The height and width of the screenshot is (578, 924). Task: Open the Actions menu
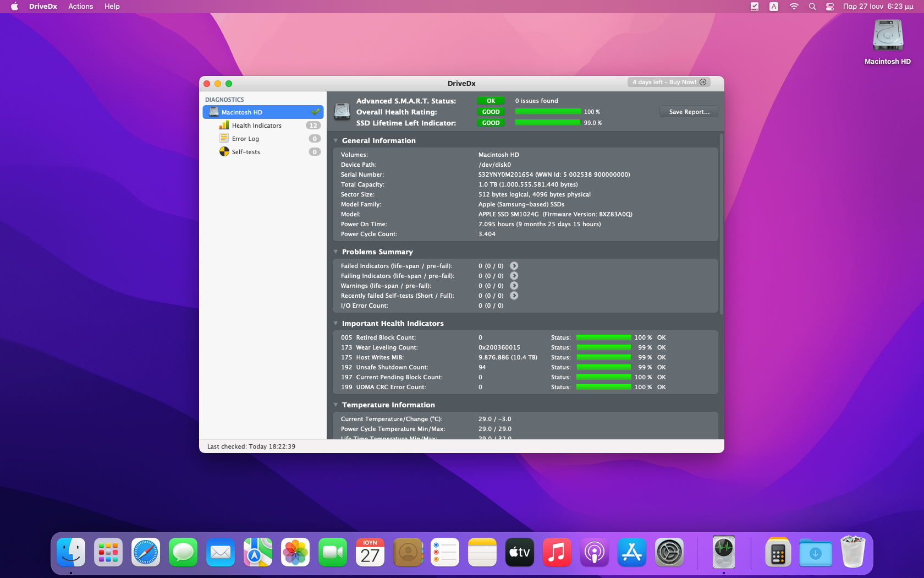80,7
